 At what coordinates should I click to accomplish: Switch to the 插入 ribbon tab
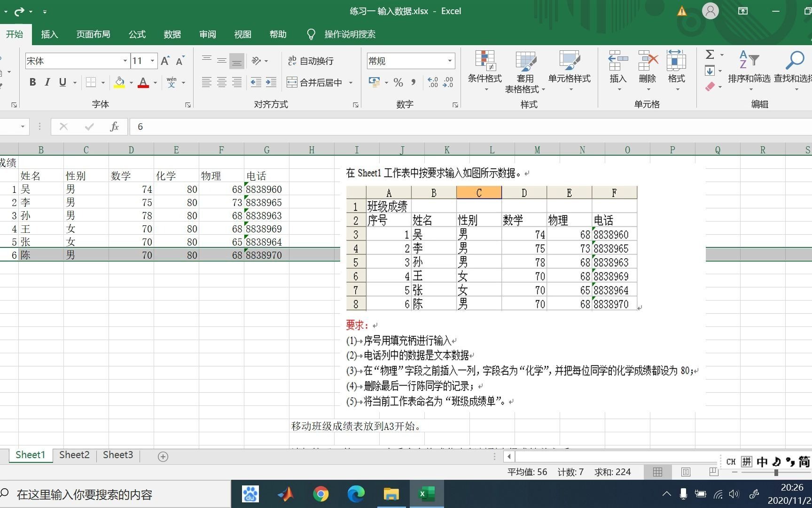pyautogui.click(x=49, y=34)
